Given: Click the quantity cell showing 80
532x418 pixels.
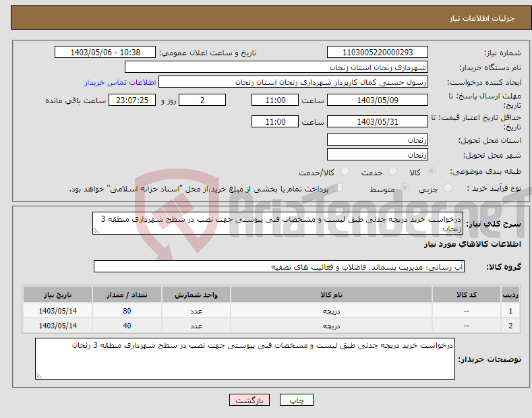Looking at the screenshot, I should [127, 311].
